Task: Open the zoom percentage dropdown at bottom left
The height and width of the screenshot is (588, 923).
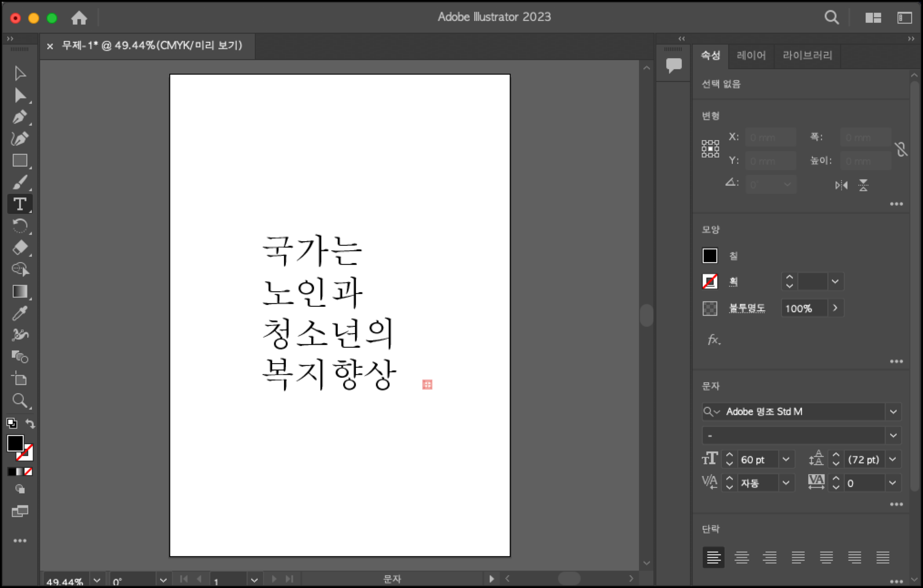Action: (97, 580)
